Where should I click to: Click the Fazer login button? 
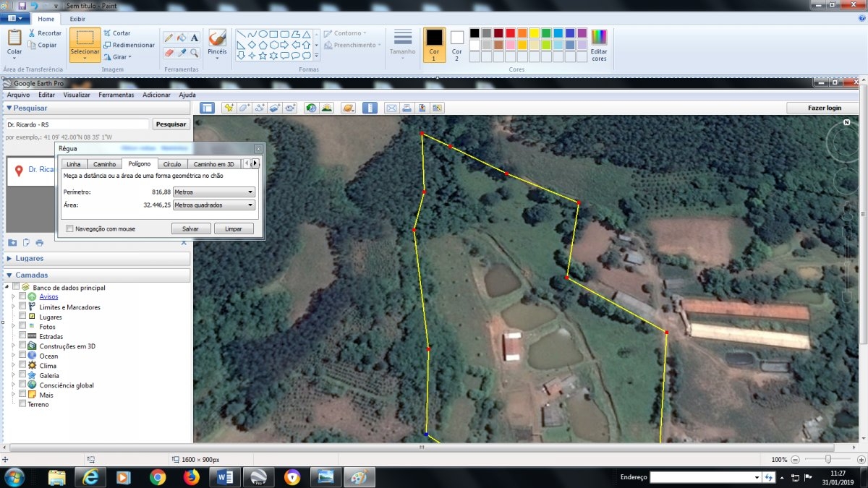(824, 108)
